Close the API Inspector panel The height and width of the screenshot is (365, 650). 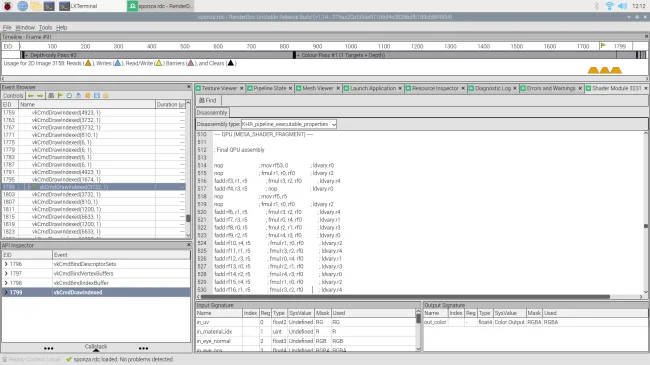[189, 245]
